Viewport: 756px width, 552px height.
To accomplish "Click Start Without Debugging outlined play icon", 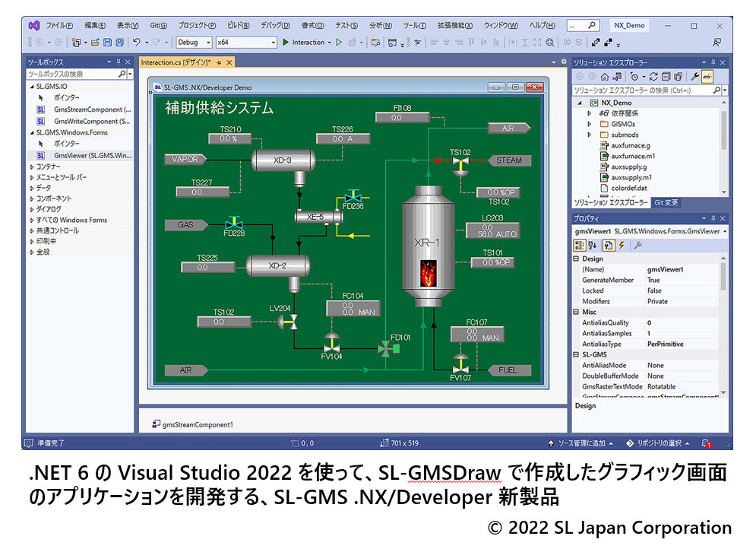I will click(339, 43).
